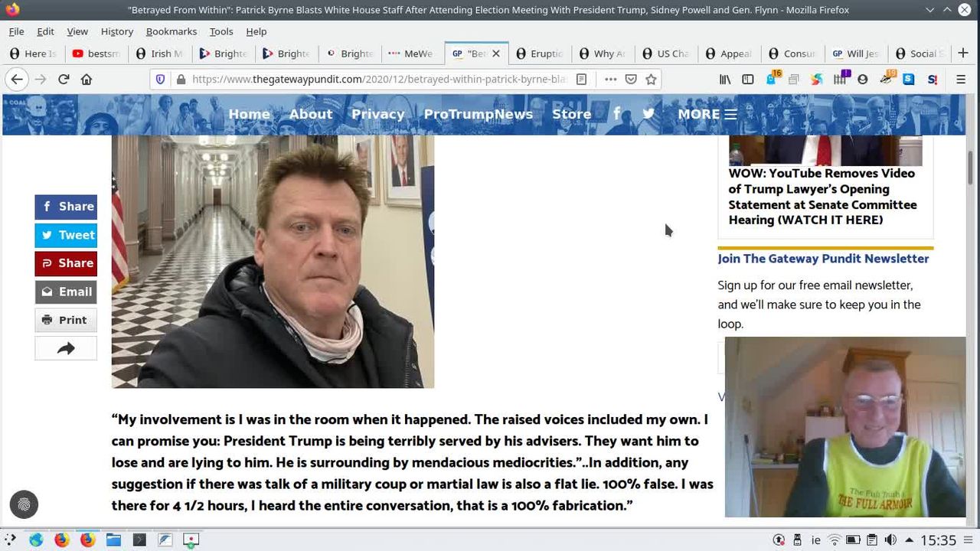
Task: Open the Library bookmarks icon
Action: point(724,80)
